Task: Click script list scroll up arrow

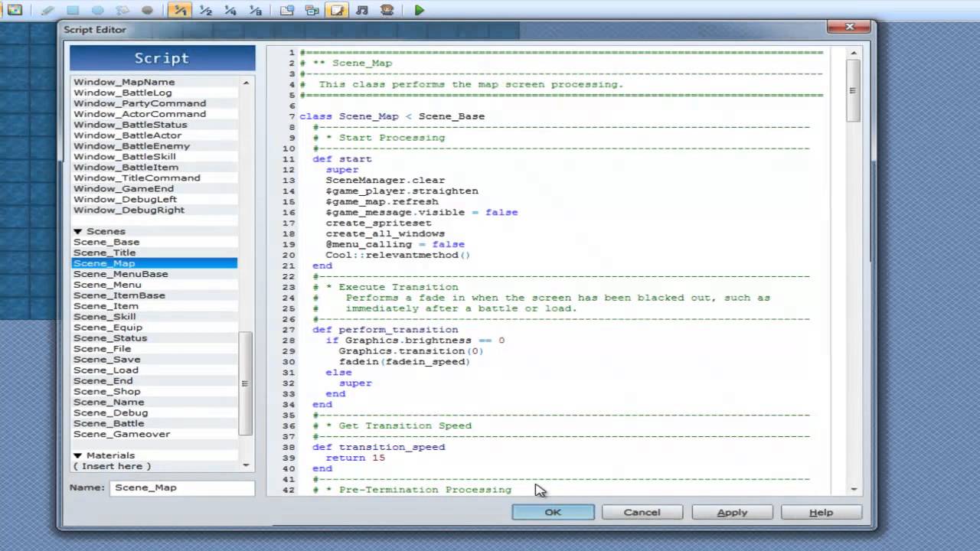Action: [x=246, y=82]
